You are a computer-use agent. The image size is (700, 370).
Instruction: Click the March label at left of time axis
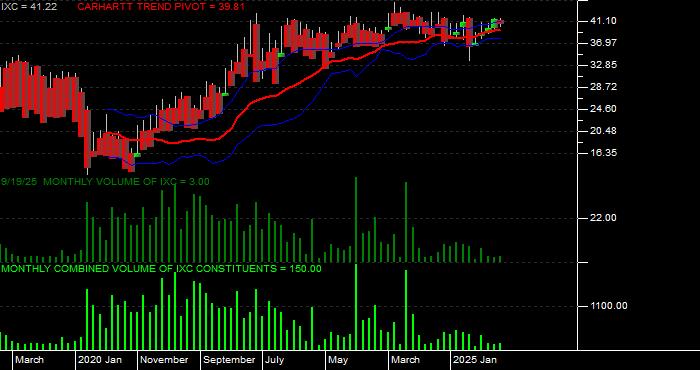point(30,360)
